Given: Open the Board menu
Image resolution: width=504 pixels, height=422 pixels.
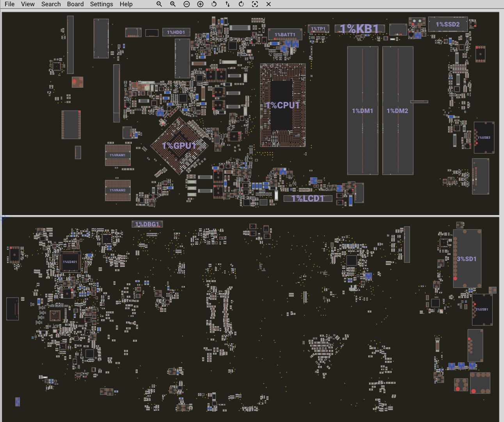Looking at the screenshot, I should tap(75, 4).
